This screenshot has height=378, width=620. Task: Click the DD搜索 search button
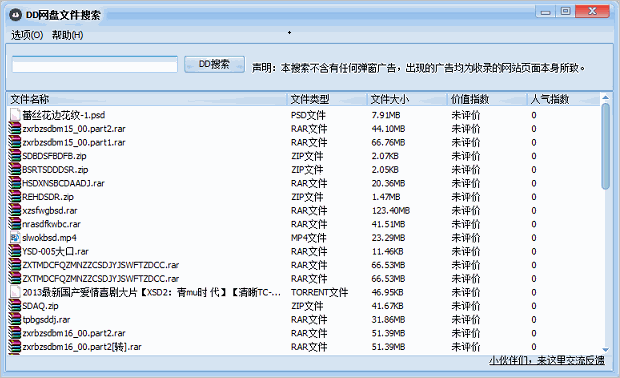coord(214,64)
